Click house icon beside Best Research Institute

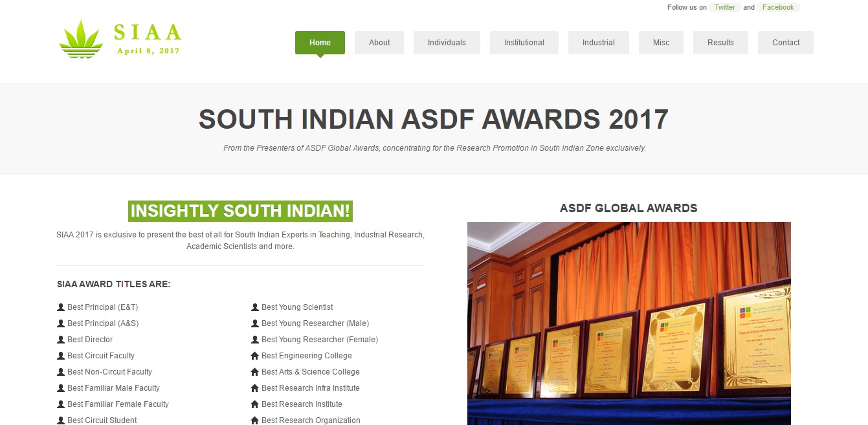point(255,404)
